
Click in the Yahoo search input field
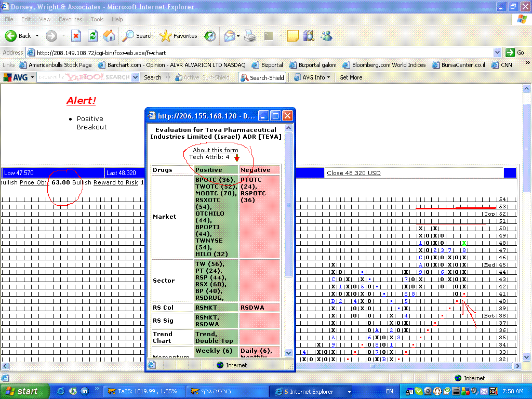[84, 77]
